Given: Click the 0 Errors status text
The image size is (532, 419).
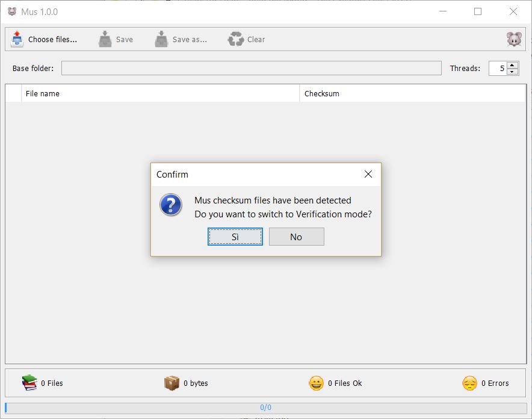Looking at the screenshot, I should (495, 383).
